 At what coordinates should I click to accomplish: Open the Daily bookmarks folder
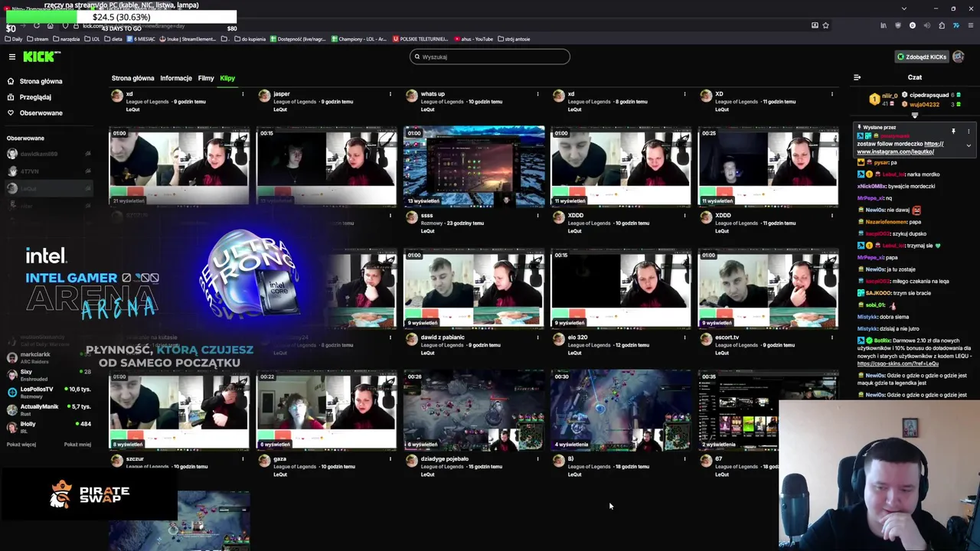pos(14,39)
